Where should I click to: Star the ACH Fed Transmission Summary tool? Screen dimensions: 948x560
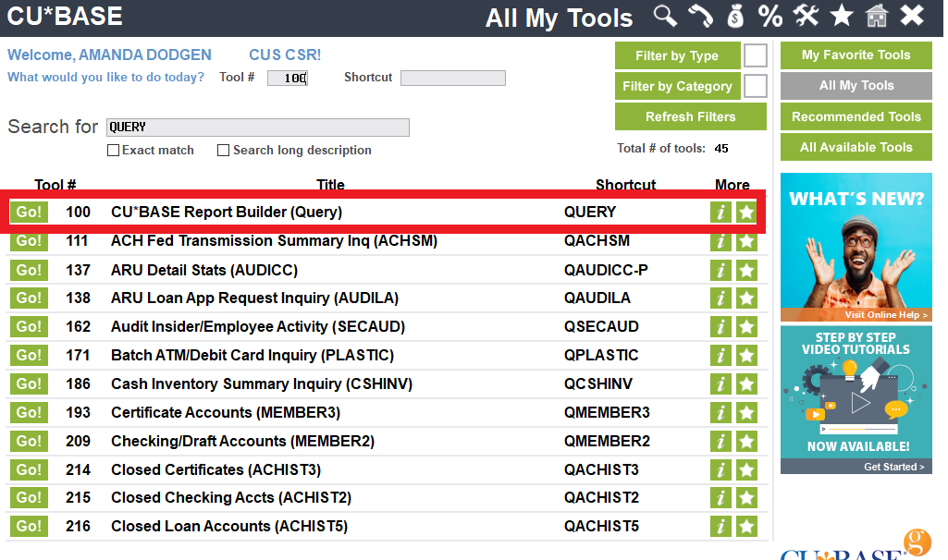tap(746, 241)
